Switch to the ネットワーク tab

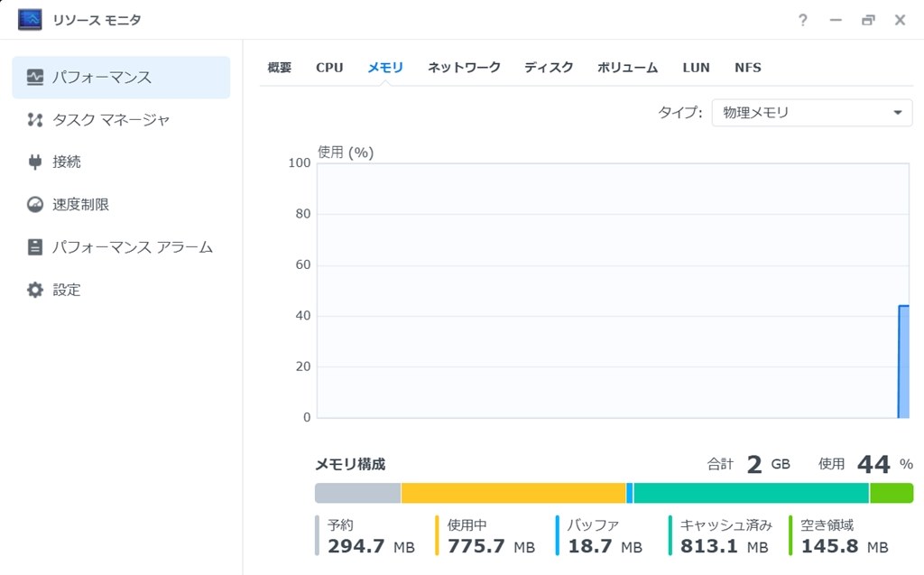[464, 67]
